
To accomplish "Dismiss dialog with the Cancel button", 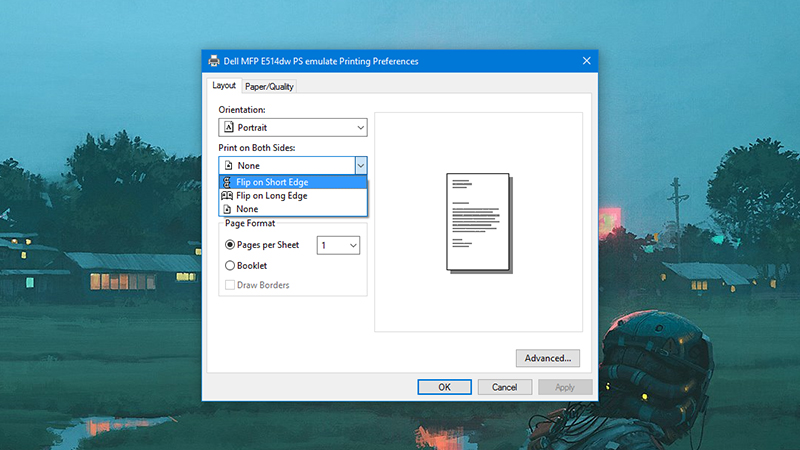I will pos(505,387).
